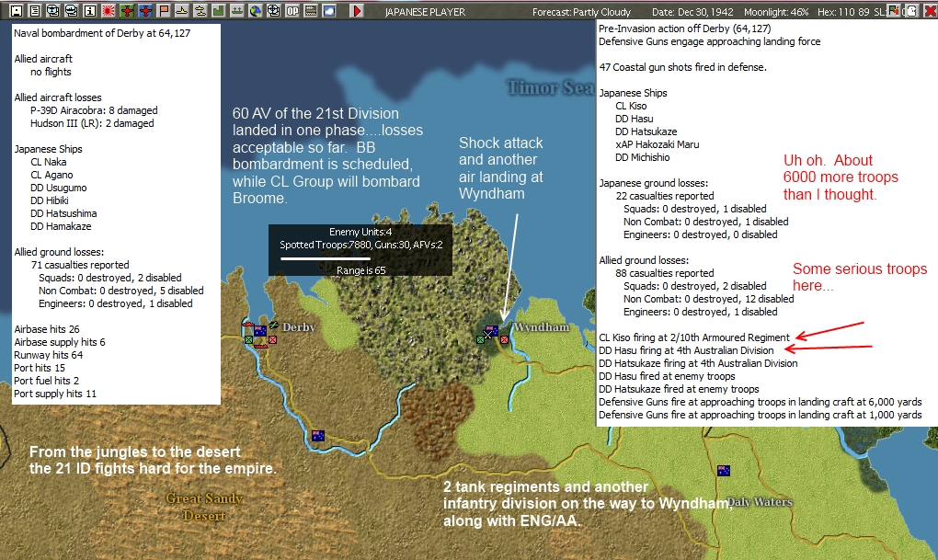The height and width of the screenshot is (560, 938).
Task: Click 'Enemy Units:4' in the tooltip
Action: [x=360, y=232]
